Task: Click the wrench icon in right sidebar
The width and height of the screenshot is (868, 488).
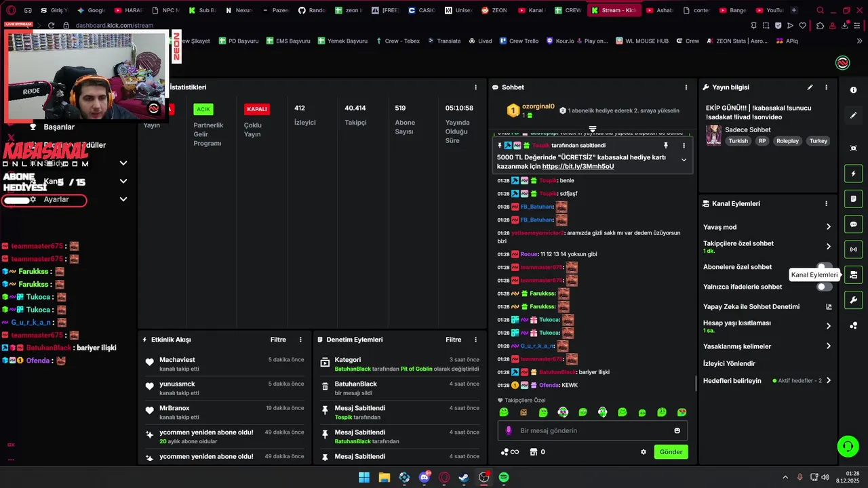Action: tap(853, 300)
